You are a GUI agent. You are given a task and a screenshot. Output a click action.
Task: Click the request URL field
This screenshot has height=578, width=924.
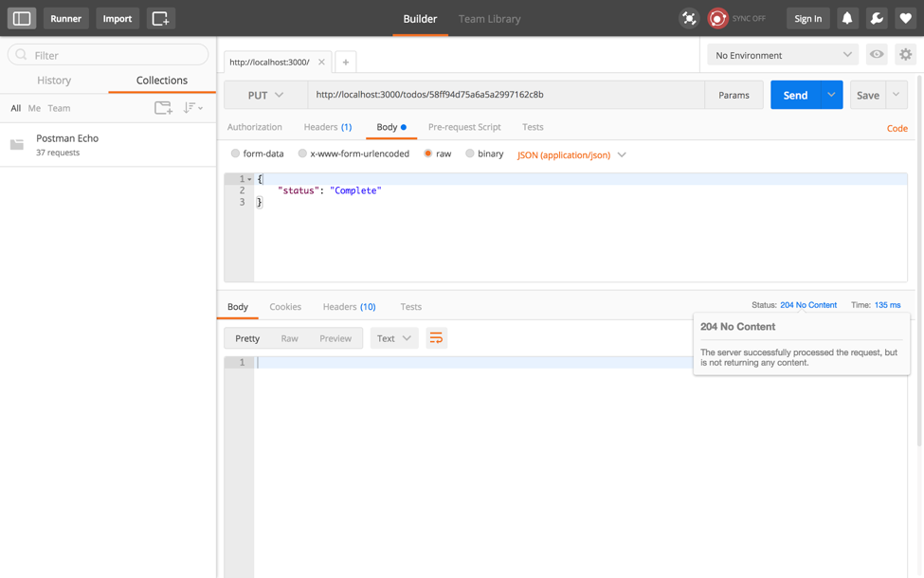[506, 95]
